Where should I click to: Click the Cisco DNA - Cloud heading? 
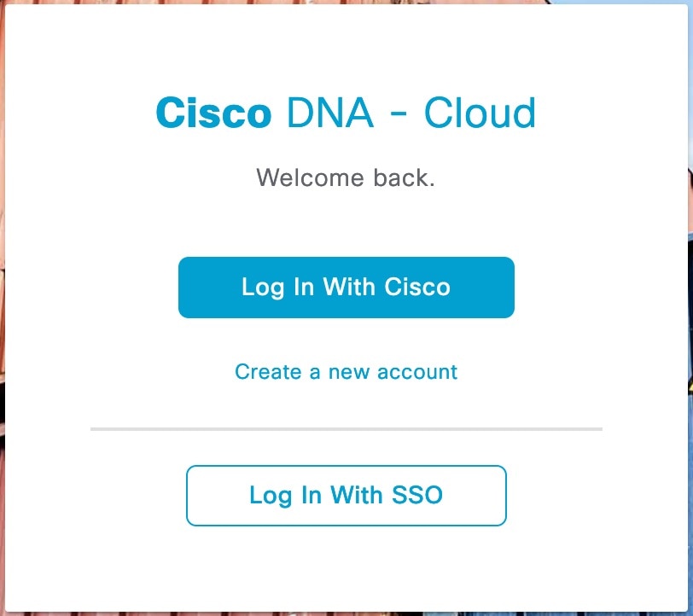click(x=346, y=112)
